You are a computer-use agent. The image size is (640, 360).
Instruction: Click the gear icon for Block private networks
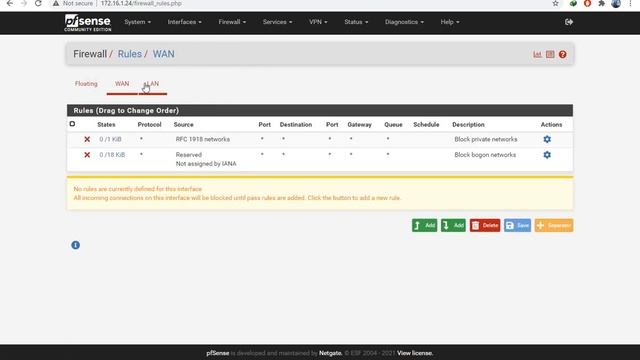547,139
